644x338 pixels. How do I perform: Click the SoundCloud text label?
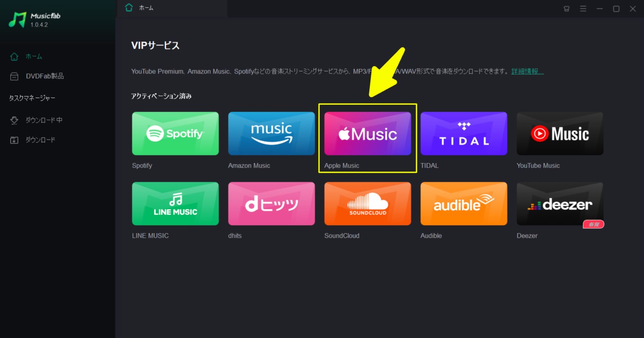click(x=342, y=236)
